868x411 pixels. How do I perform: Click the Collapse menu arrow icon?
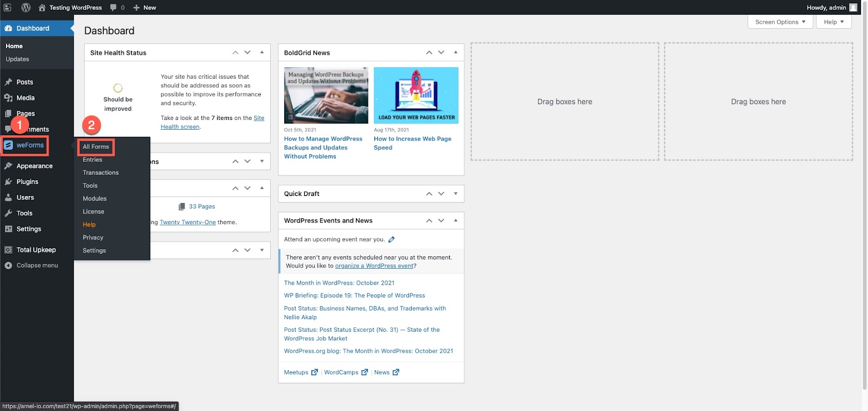click(8, 265)
